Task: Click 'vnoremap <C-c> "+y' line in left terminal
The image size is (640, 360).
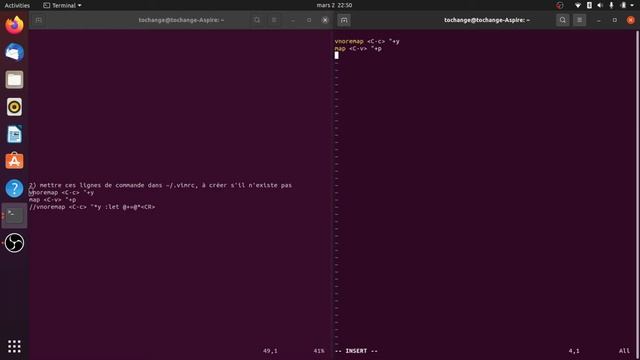Action: (x=61, y=193)
